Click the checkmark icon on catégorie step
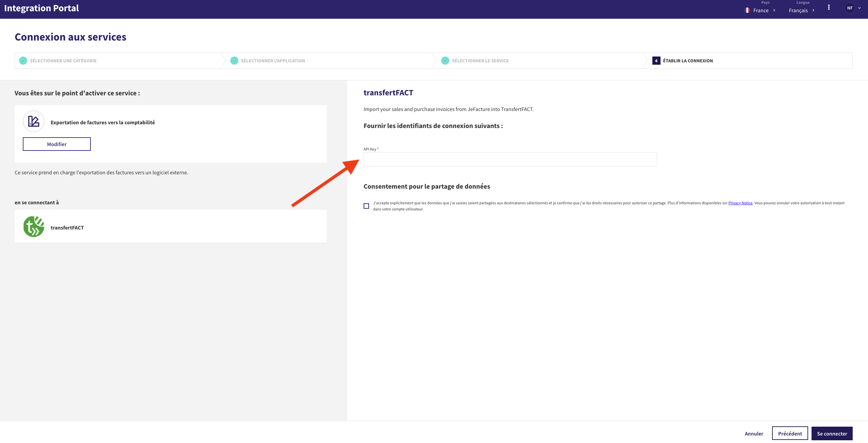 23,61
